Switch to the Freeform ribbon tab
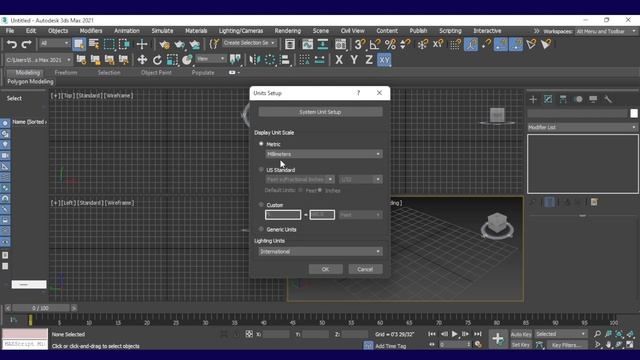640x360 pixels. tap(66, 73)
